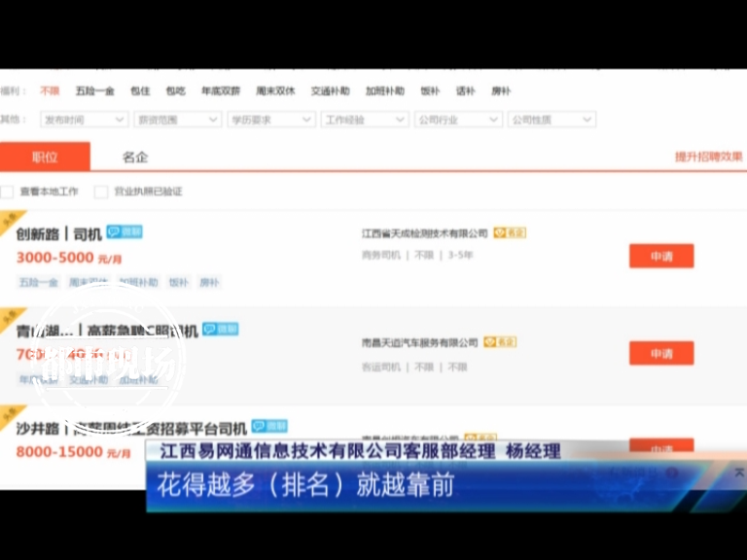Click the 五险一金 tag under 创新路 司机
The image size is (747, 560).
click(39, 282)
